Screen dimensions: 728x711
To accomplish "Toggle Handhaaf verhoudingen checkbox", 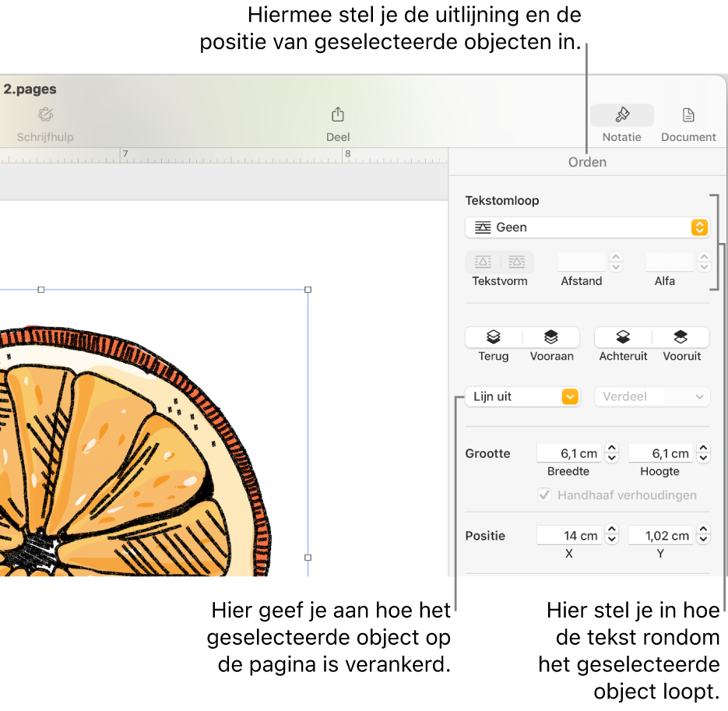I will coord(544,495).
